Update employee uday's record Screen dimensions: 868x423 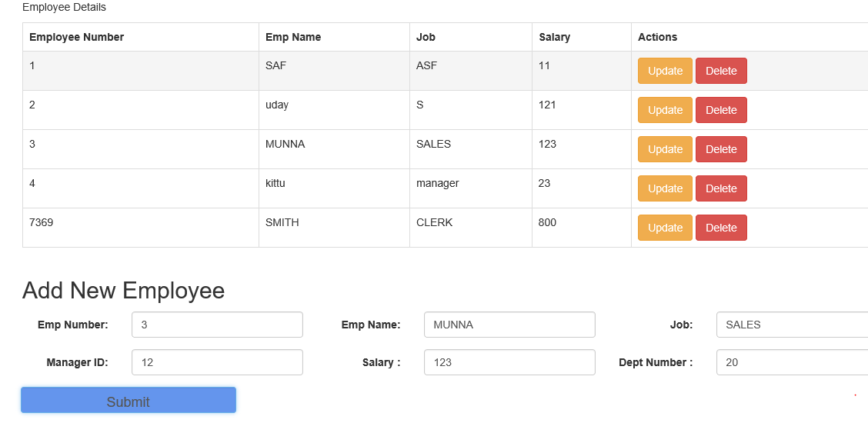point(665,110)
